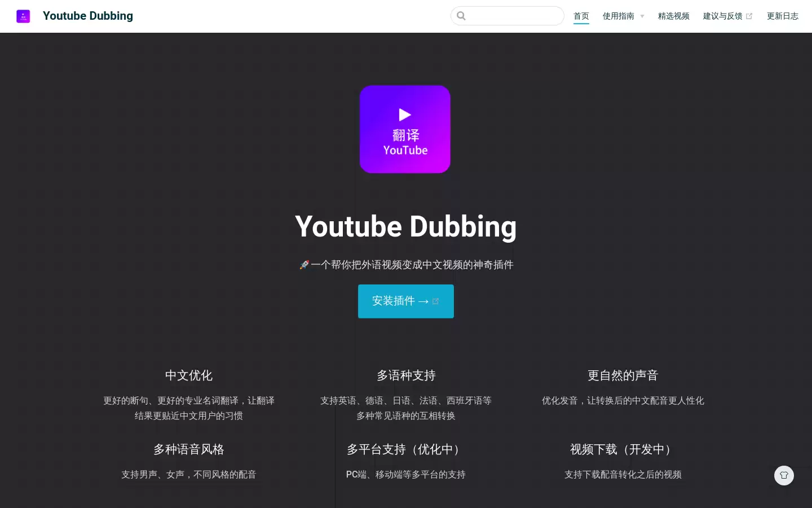This screenshot has height=508, width=812.
Task: Click the external link icon beside 建议与反馈
Action: (x=749, y=16)
